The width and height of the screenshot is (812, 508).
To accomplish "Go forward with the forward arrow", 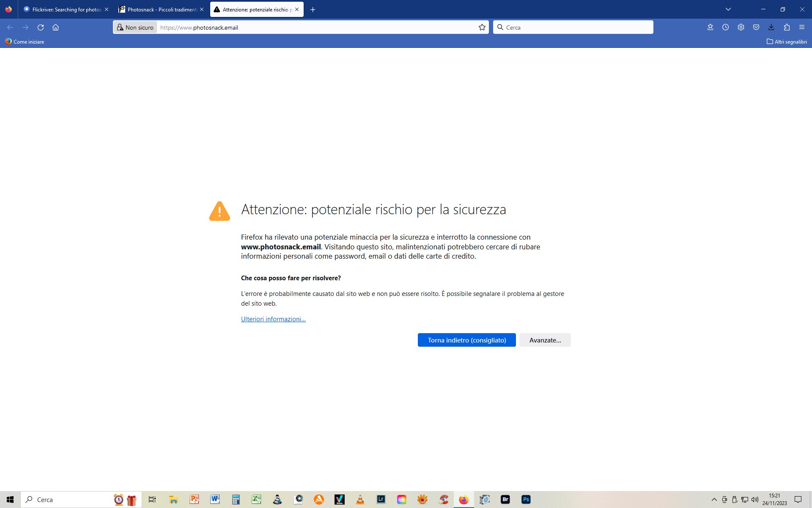I will click(x=25, y=27).
